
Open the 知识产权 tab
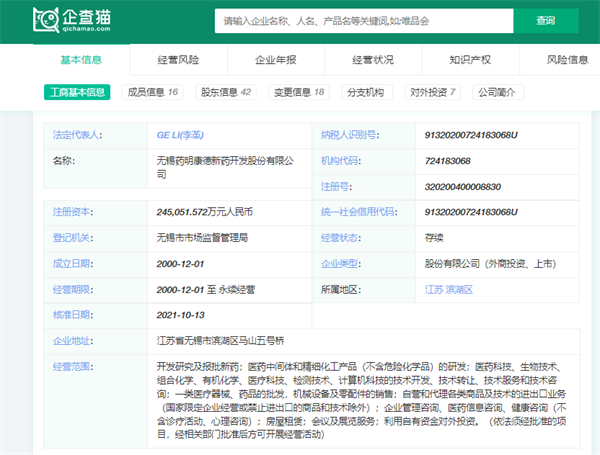point(470,60)
